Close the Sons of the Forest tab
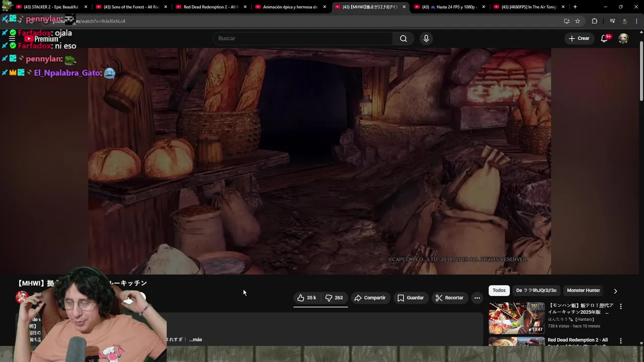The image size is (644, 362). [166, 7]
